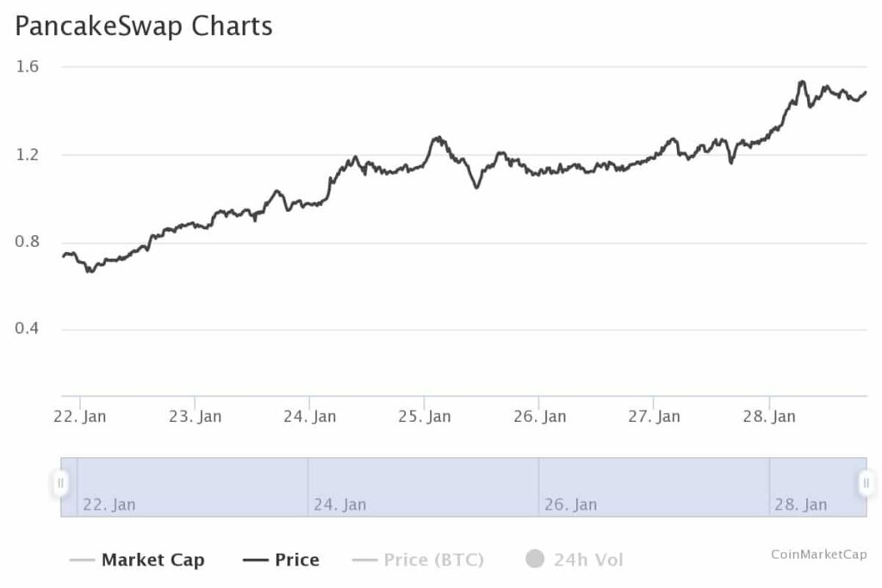Screen dimensions: 882x588
Task: Click the Price legend line icon
Action: (x=255, y=560)
